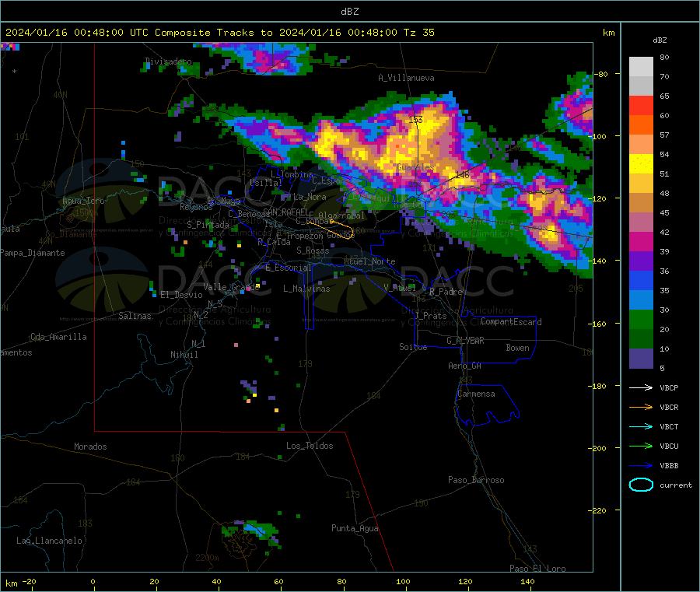Click the 'Salinas' map label
The image size is (700, 592).
click(x=135, y=316)
